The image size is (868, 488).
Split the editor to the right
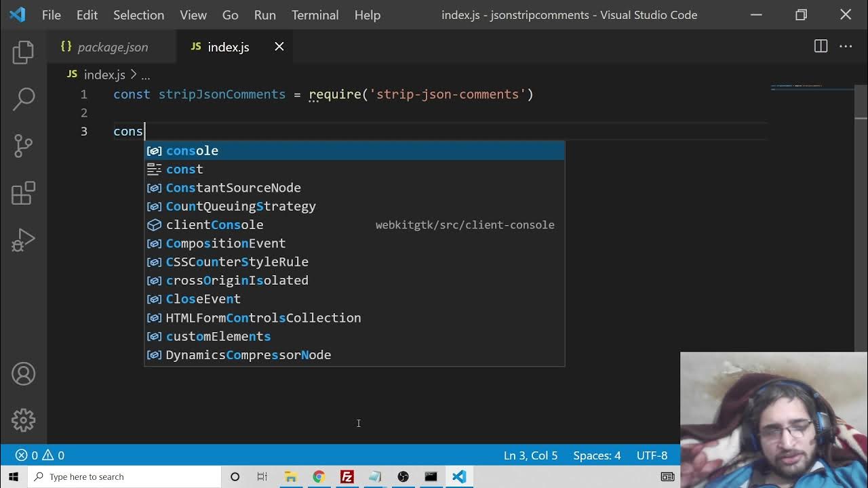pos(821,46)
